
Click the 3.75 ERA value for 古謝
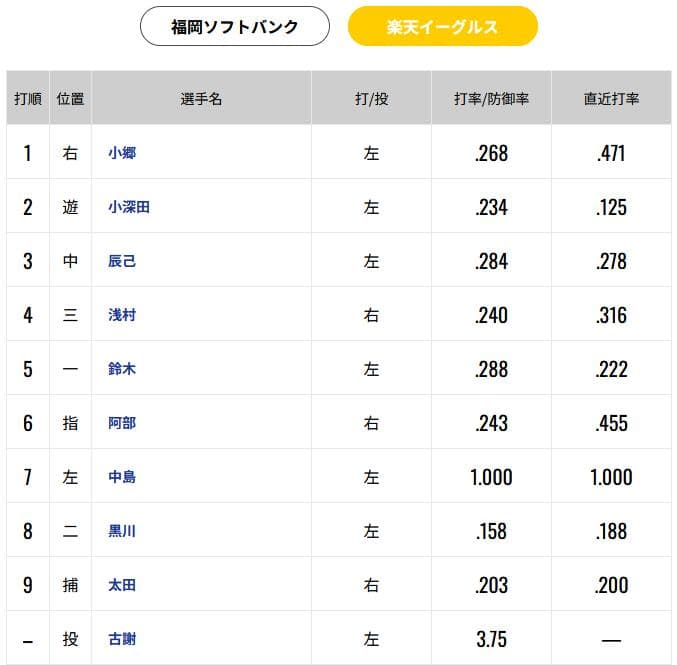click(x=491, y=639)
